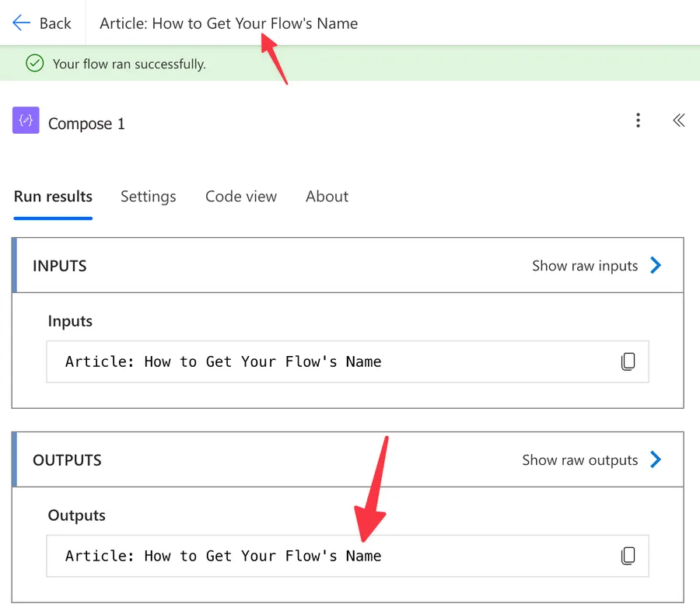
Task: Click the flow title in the header
Action: tap(229, 23)
